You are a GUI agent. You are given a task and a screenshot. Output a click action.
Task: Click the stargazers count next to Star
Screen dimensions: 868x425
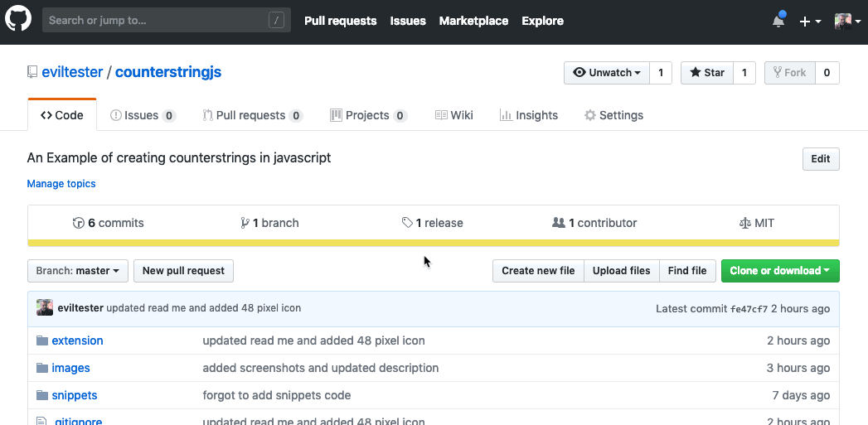[744, 73]
